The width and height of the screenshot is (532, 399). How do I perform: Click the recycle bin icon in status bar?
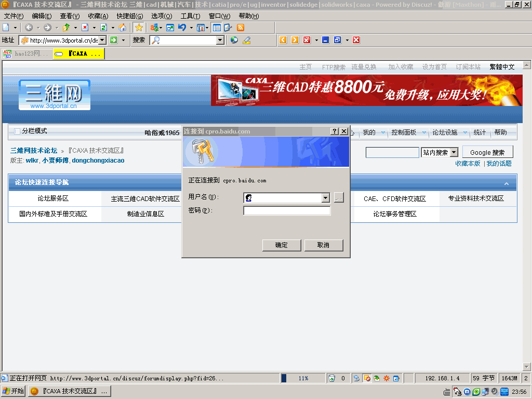point(332,378)
